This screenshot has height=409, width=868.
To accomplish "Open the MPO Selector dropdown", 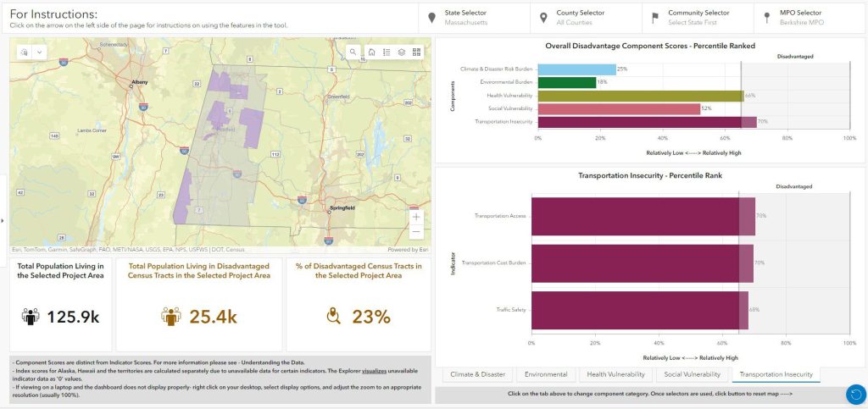I will tap(810, 18).
